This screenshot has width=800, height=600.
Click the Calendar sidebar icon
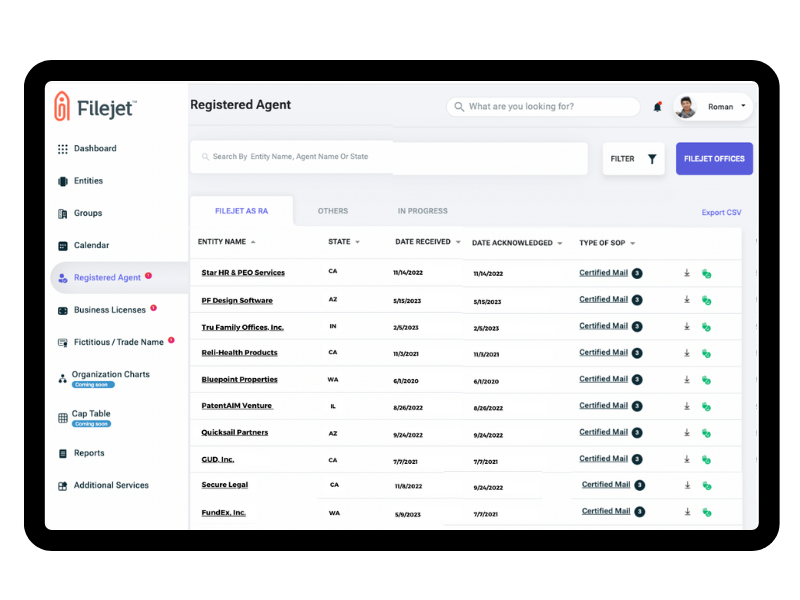click(x=63, y=246)
